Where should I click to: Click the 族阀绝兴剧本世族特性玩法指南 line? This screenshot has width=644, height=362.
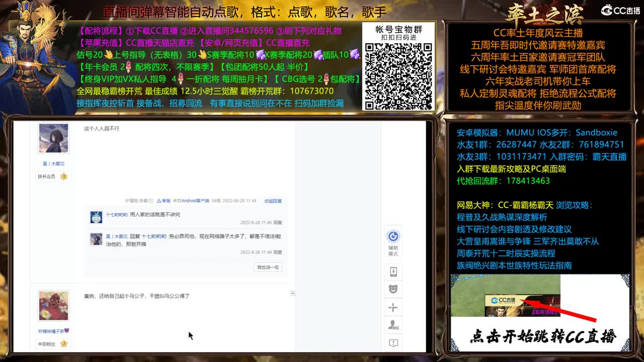pos(514,265)
